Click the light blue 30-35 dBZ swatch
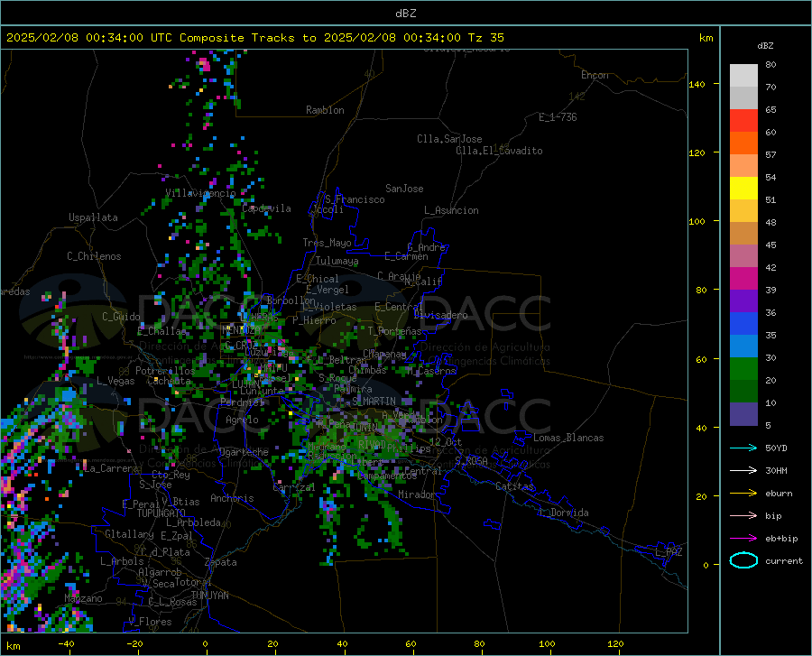 pyautogui.click(x=743, y=346)
